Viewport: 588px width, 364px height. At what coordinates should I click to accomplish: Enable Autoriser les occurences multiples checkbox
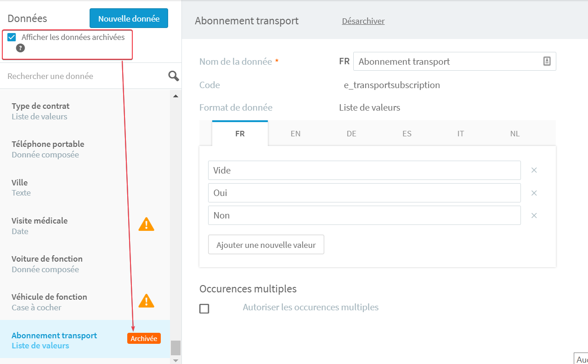(x=204, y=308)
